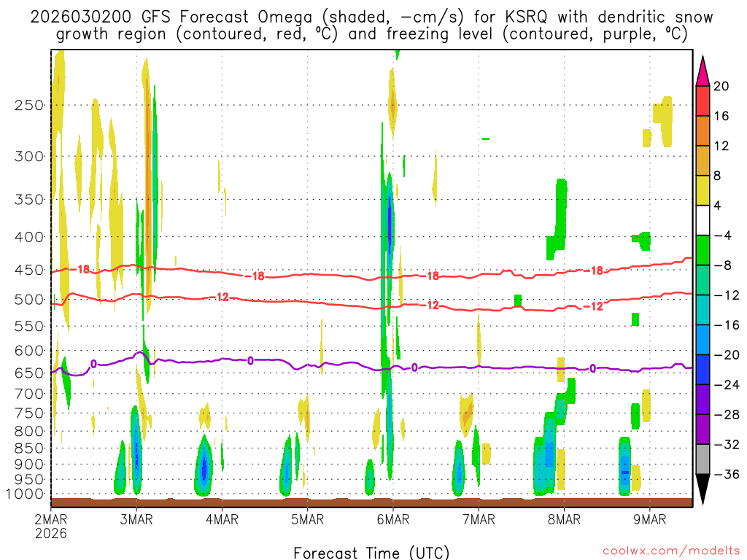
Task: Click the 250 pressure level label
Action: [x=29, y=105]
